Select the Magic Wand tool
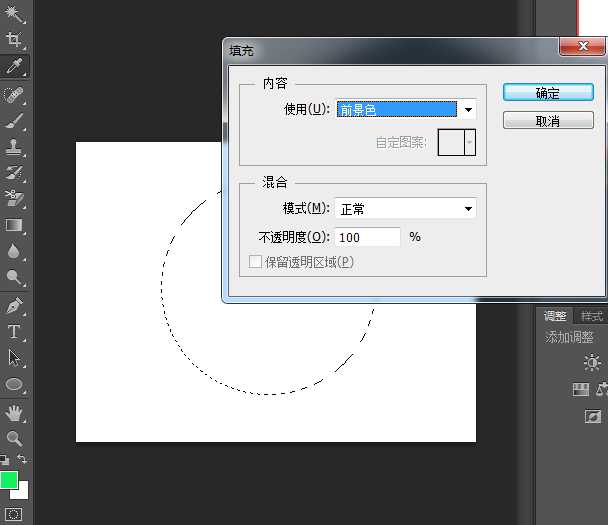Image resolution: width=608 pixels, height=525 pixels. pyautogui.click(x=14, y=14)
